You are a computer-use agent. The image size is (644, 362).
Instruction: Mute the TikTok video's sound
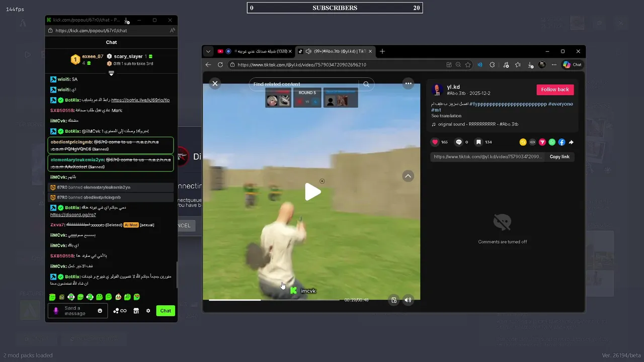point(408,300)
